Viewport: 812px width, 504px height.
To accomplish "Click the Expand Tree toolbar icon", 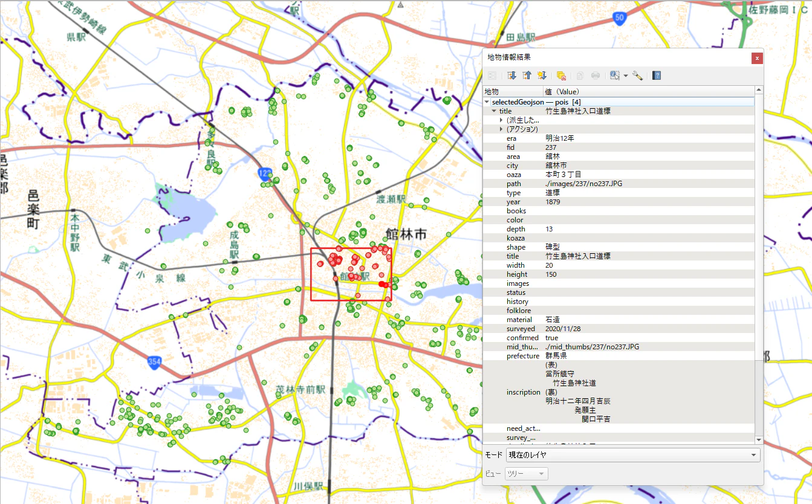I will pos(512,76).
